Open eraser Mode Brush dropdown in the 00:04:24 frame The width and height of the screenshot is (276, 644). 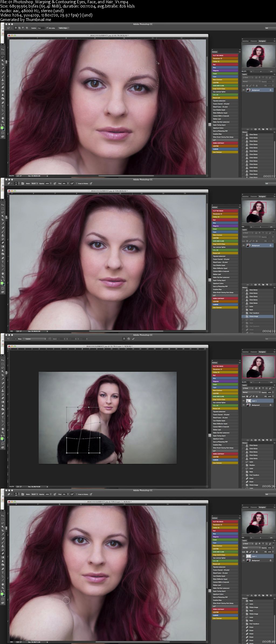point(34,183)
